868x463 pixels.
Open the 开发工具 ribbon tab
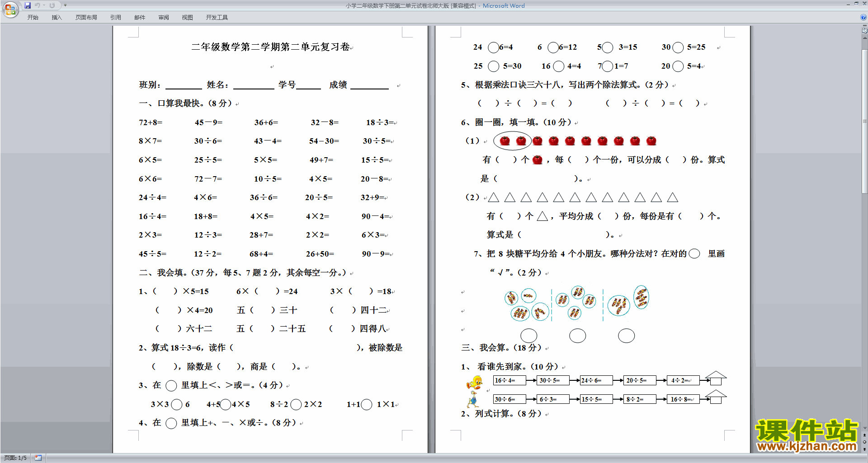217,18
